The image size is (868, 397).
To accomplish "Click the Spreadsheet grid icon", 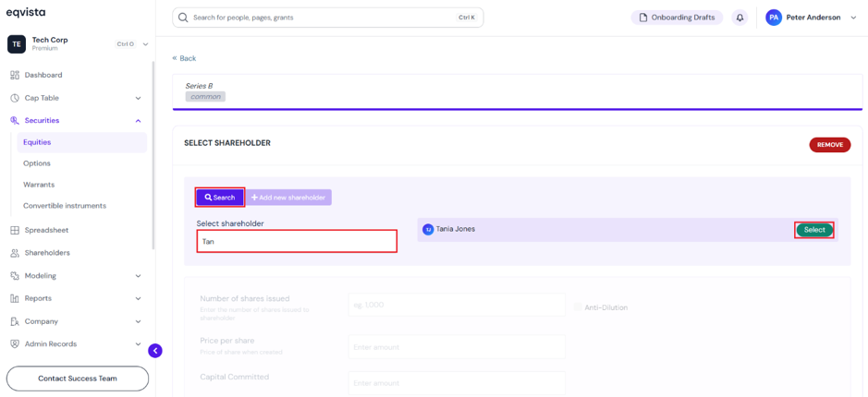I will click(15, 230).
